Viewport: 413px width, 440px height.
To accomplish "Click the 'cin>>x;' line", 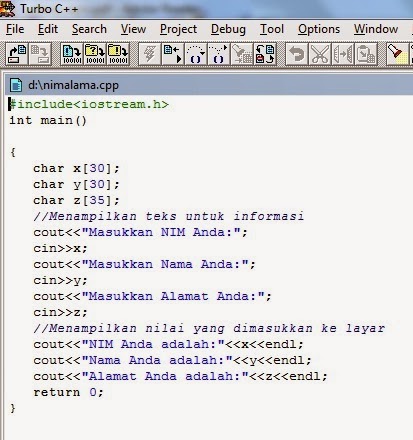I will [60, 248].
